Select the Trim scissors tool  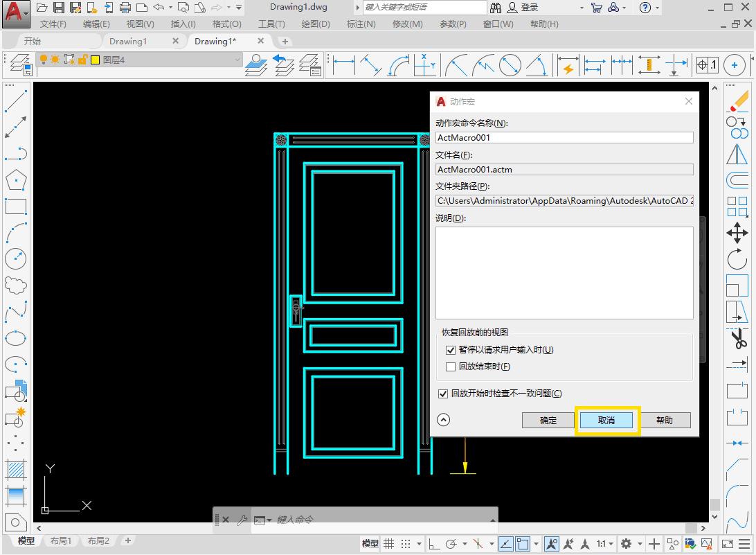point(737,339)
